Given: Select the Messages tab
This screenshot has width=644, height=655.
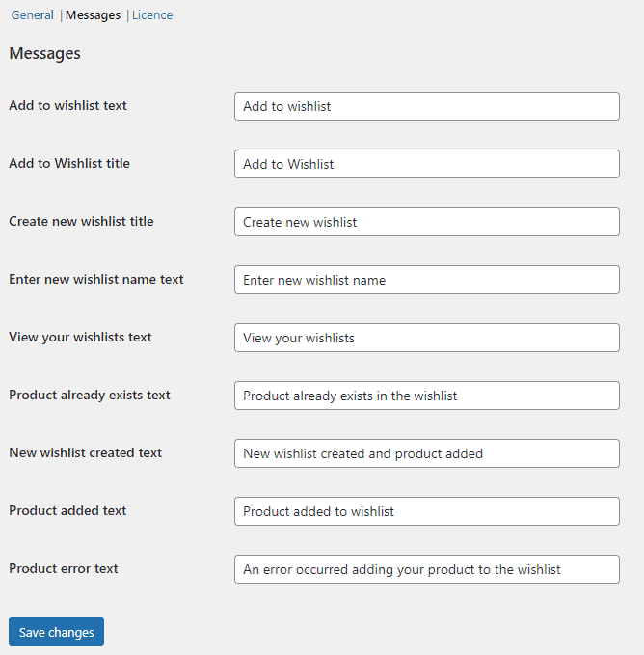Looking at the screenshot, I should point(93,15).
